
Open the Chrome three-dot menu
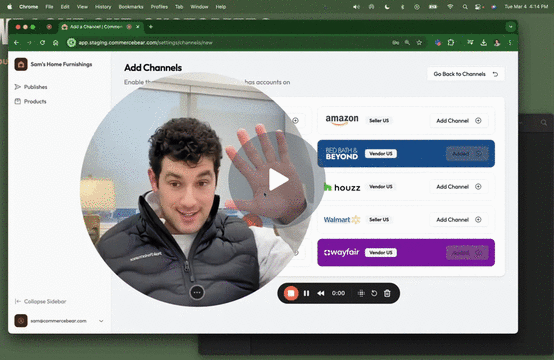(x=510, y=43)
